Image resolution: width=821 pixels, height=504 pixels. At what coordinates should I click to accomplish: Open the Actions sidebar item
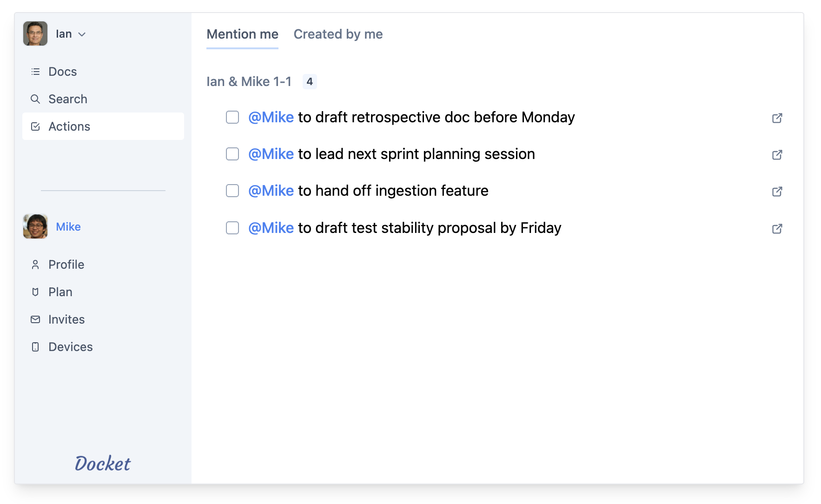click(69, 126)
